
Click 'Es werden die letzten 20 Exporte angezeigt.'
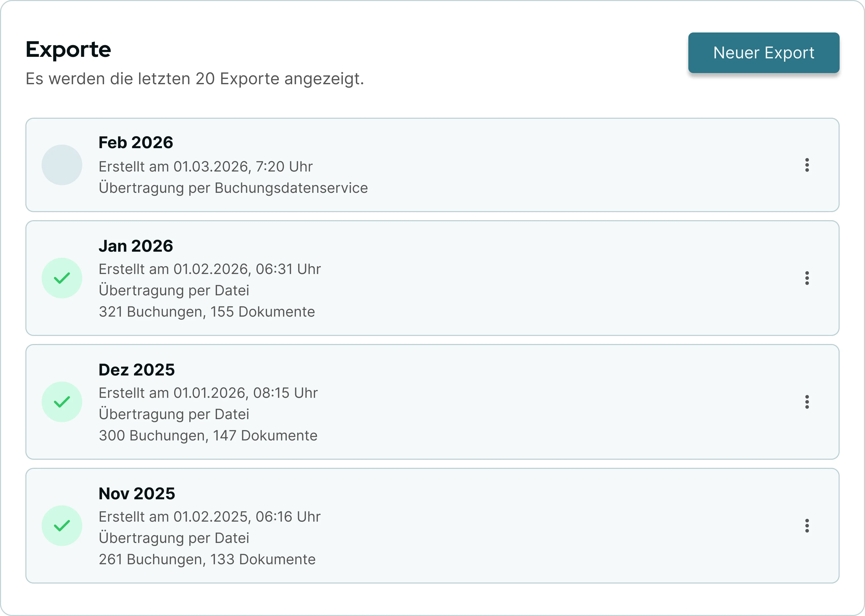(x=195, y=79)
